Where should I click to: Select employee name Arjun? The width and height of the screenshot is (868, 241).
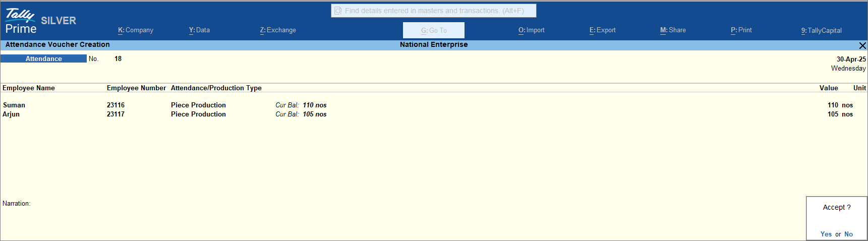pyautogui.click(x=11, y=114)
